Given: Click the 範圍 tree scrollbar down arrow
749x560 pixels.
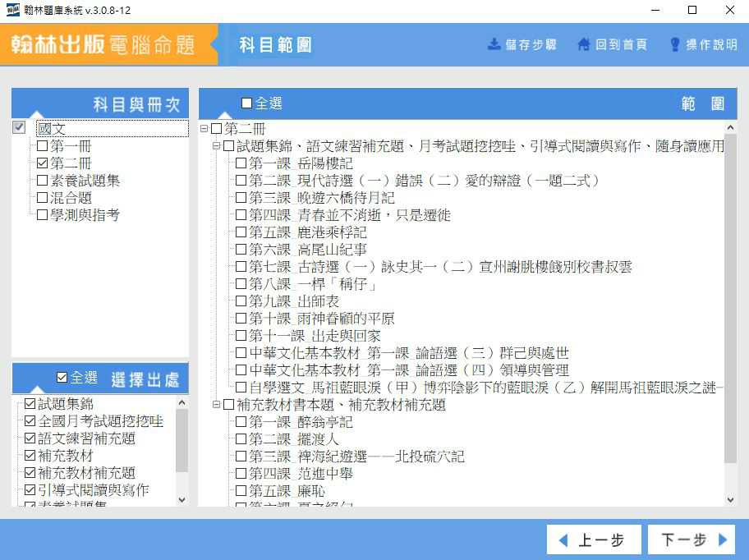Looking at the screenshot, I should [730, 500].
